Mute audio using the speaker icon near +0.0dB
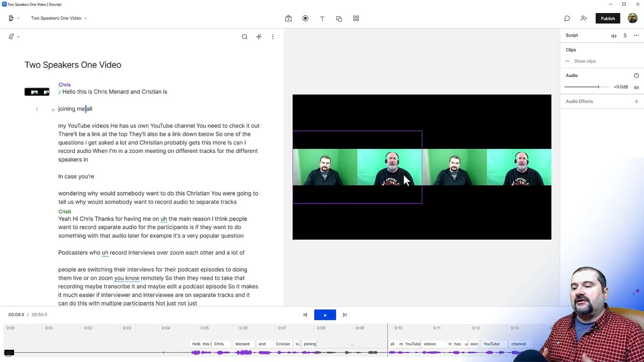 click(636, 87)
